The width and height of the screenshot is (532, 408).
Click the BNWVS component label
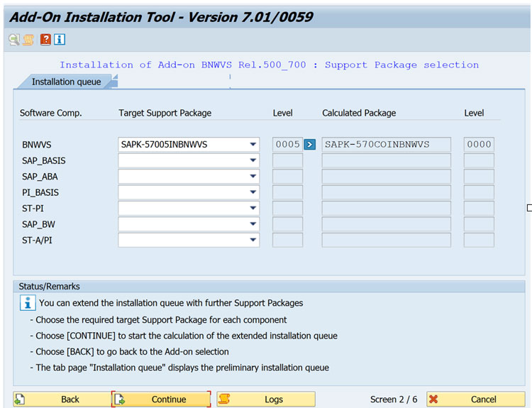coord(37,145)
